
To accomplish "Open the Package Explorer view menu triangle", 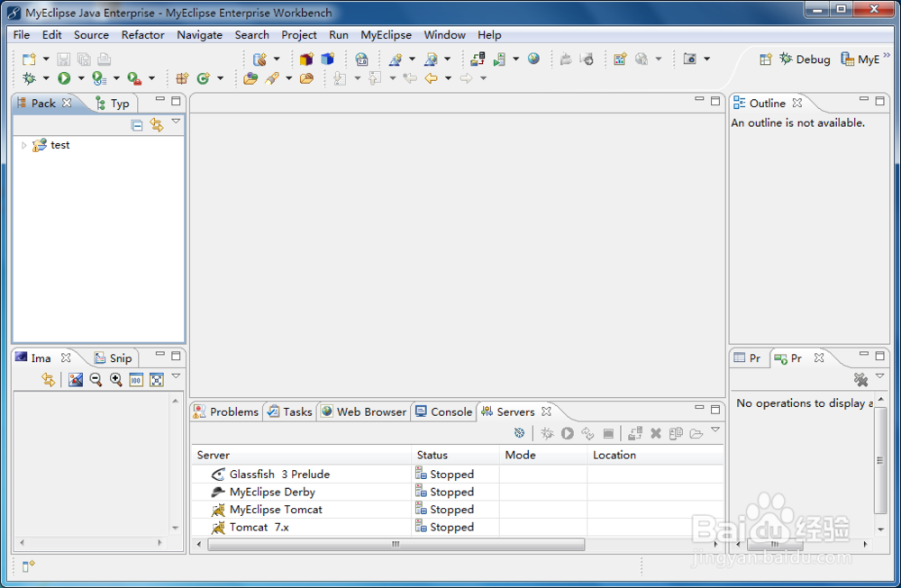I will click(176, 122).
